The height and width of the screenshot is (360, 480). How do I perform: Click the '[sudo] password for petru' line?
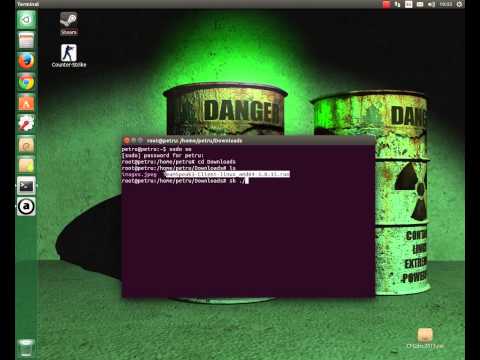coord(163,155)
